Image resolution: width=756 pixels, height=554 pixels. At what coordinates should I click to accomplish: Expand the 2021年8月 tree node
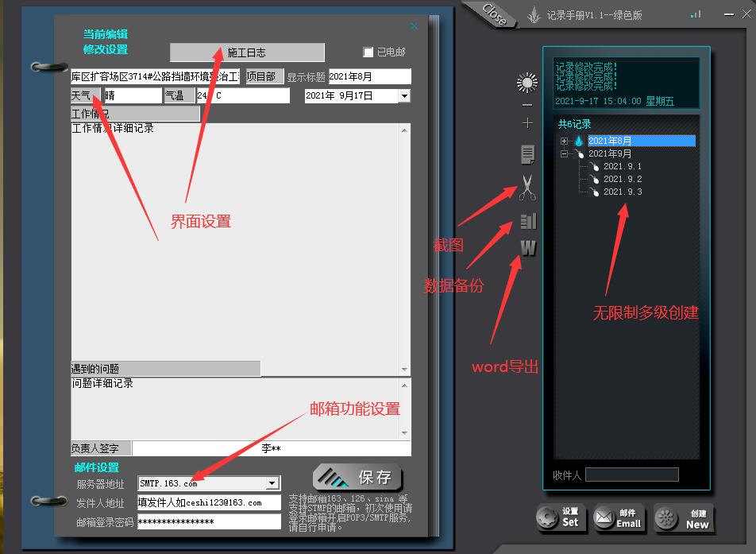tap(565, 141)
